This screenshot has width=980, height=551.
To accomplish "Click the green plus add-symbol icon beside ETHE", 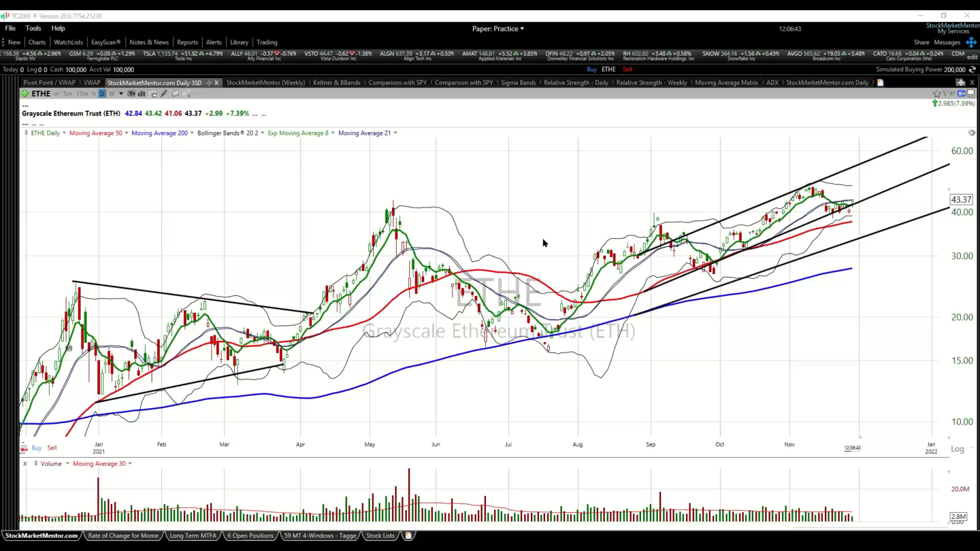I will (x=25, y=94).
